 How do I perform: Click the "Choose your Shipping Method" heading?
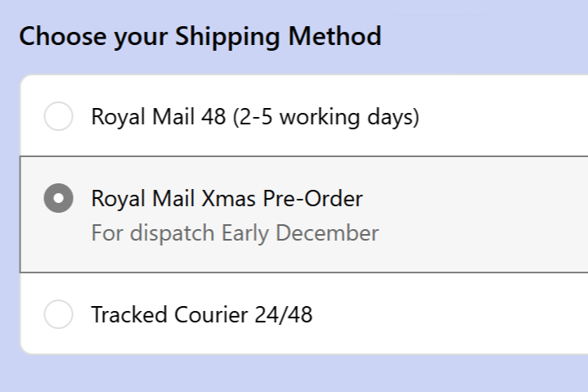pyautogui.click(x=200, y=37)
